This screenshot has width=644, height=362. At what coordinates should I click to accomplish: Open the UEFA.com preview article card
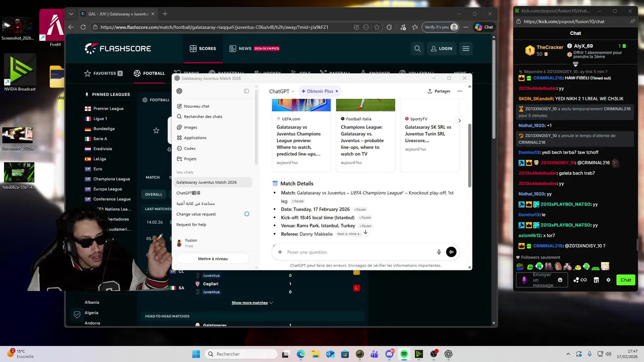(x=301, y=135)
